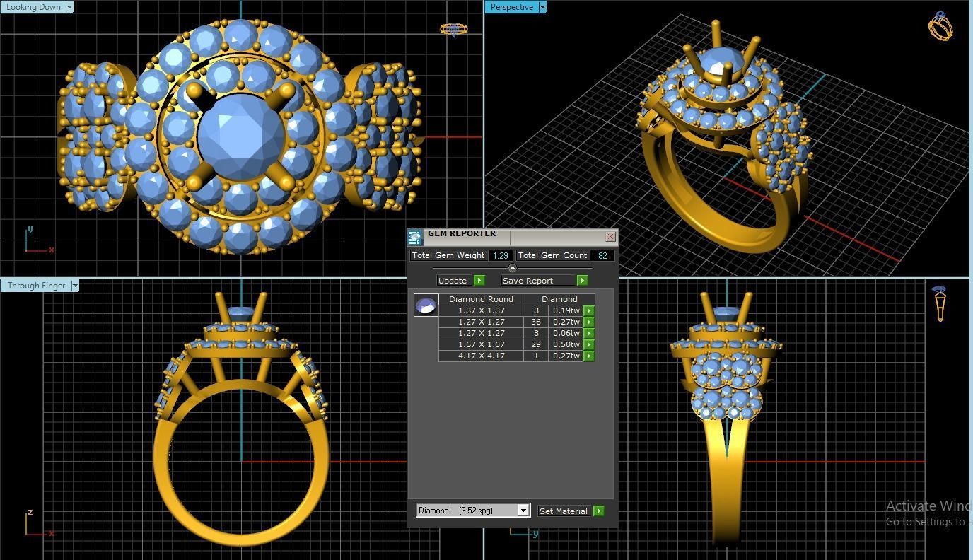Open the Through Finger viewport dropdown arrow
This screenshot has width=973, height=560.
click(75, 286)
